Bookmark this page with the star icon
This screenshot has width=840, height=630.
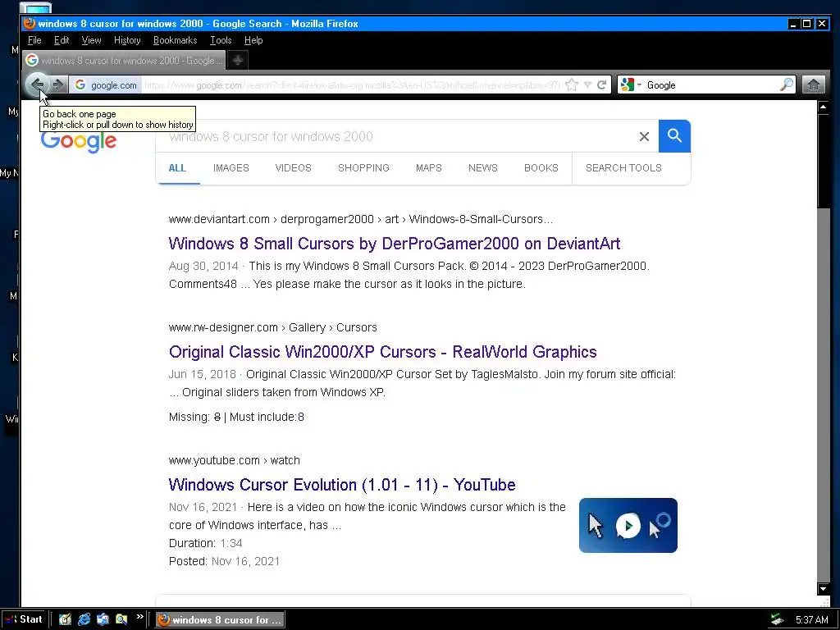point(572,84)
